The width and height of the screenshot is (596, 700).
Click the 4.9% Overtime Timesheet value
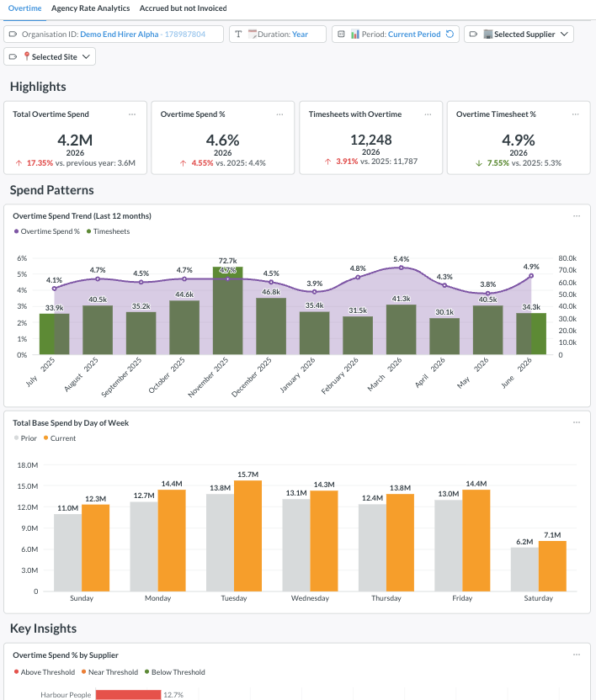[519, 141]
